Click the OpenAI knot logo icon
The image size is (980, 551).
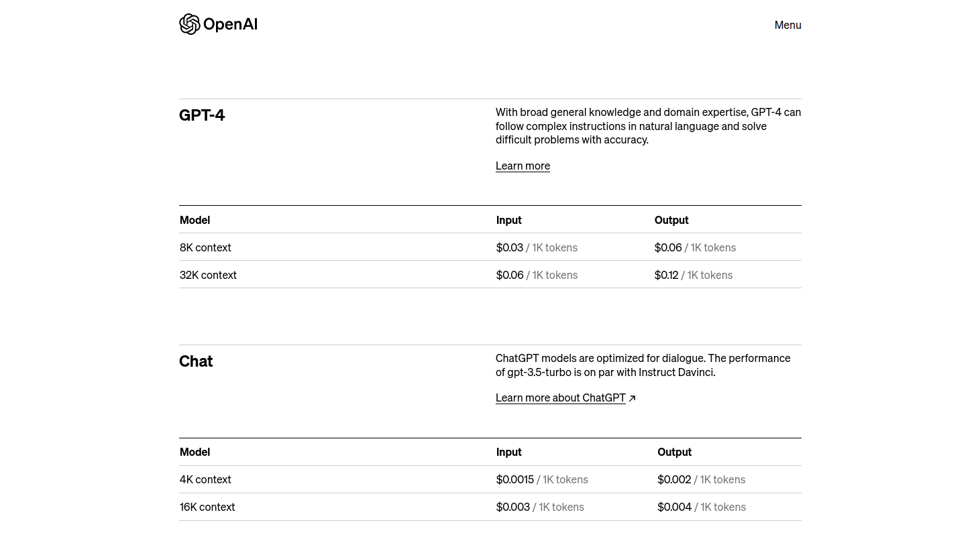click(190, 24)
